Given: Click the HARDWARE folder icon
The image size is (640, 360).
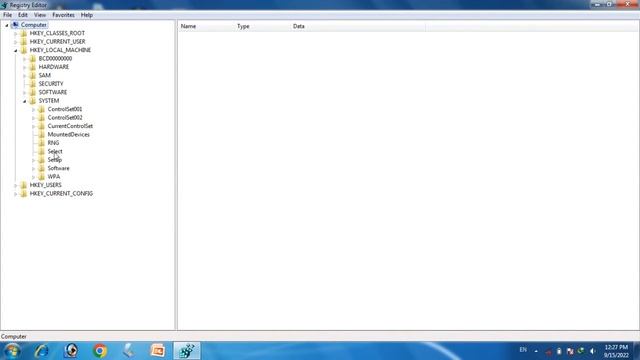Looking at the screenshot, I should 33,67.
